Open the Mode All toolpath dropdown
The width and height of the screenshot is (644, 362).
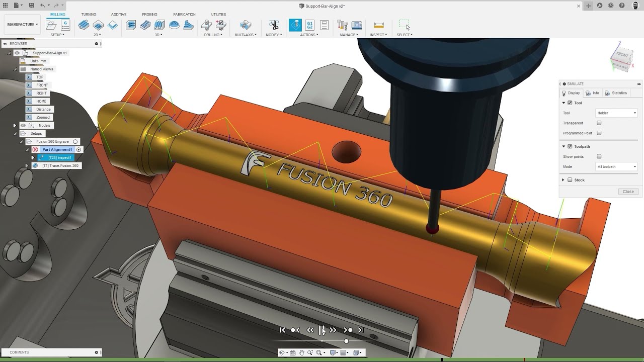(616, 166)
